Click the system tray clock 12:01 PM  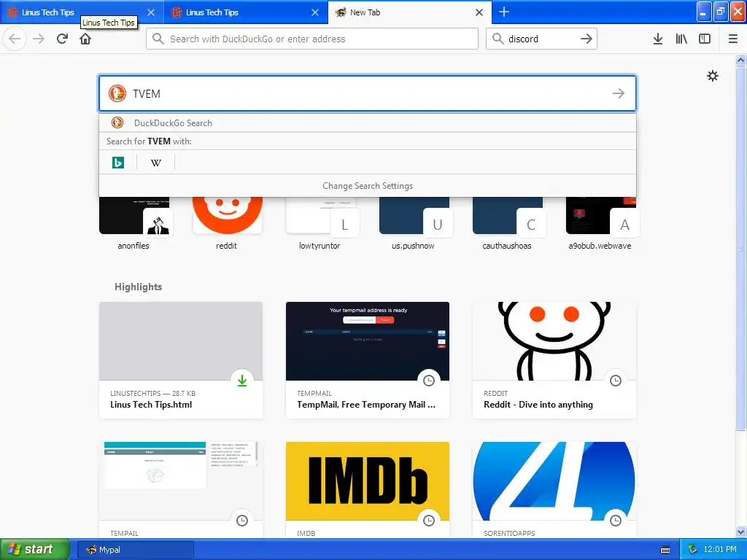pyautogui.click(x=719, y=550)
